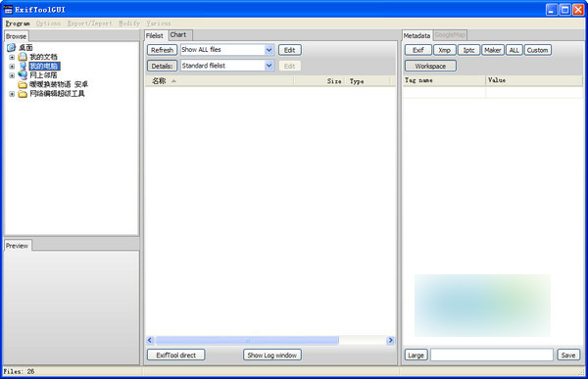This screenshot has width=588, height=379.
Task: Toggle the Workspace metadata view button
Action: click(x=430, y=66)
